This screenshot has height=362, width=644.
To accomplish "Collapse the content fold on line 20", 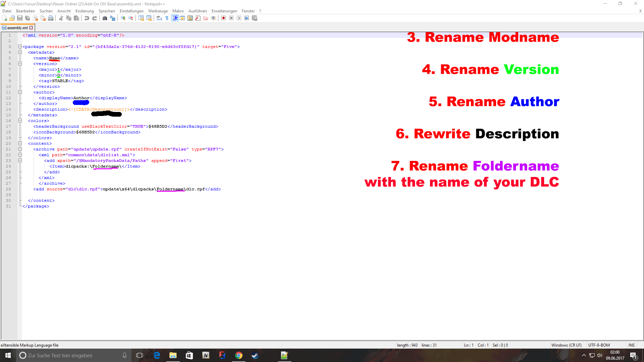I will pyautogui.click(x=20, y=143).
